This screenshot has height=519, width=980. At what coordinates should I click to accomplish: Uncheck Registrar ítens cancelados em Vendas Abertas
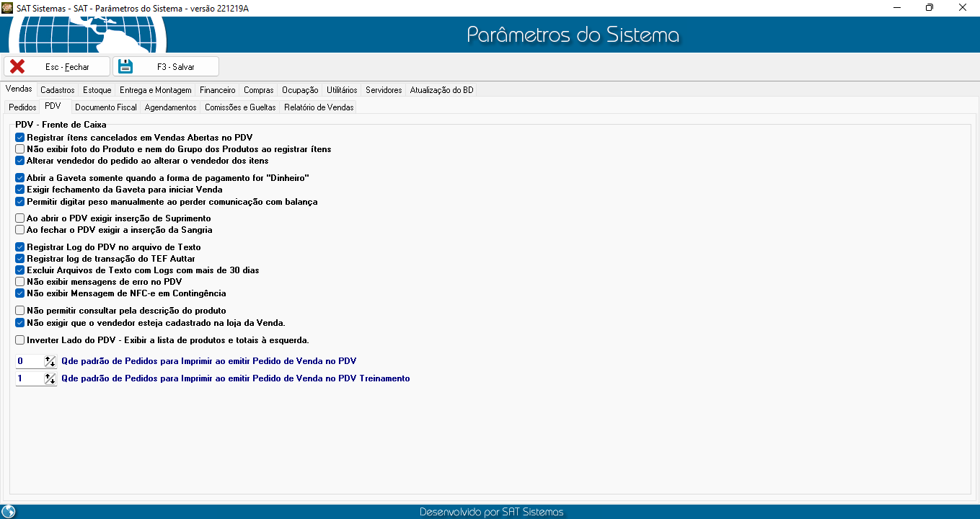(20, 137)
